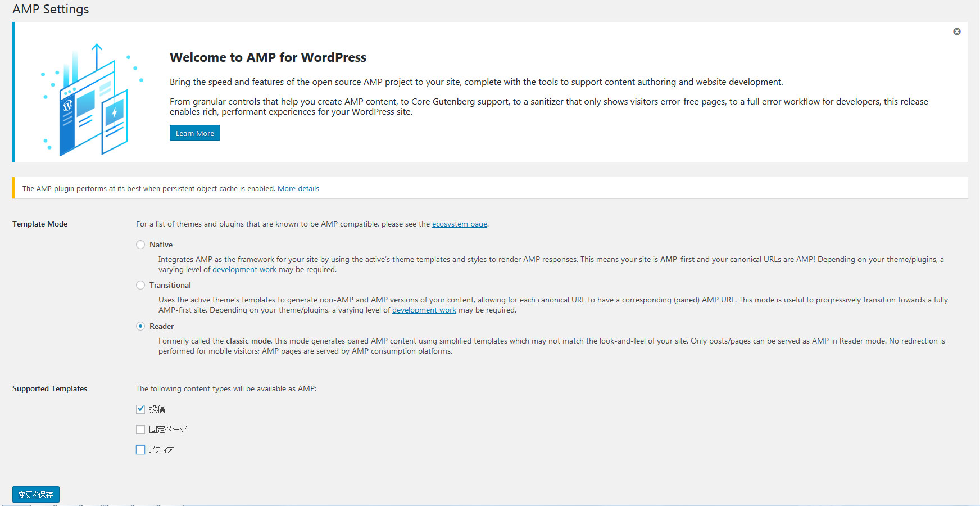Enable the 固定ページ content type checkbox
Viewport: 980px width, 506px height.
pyautogui.click(x=140, y=430)
